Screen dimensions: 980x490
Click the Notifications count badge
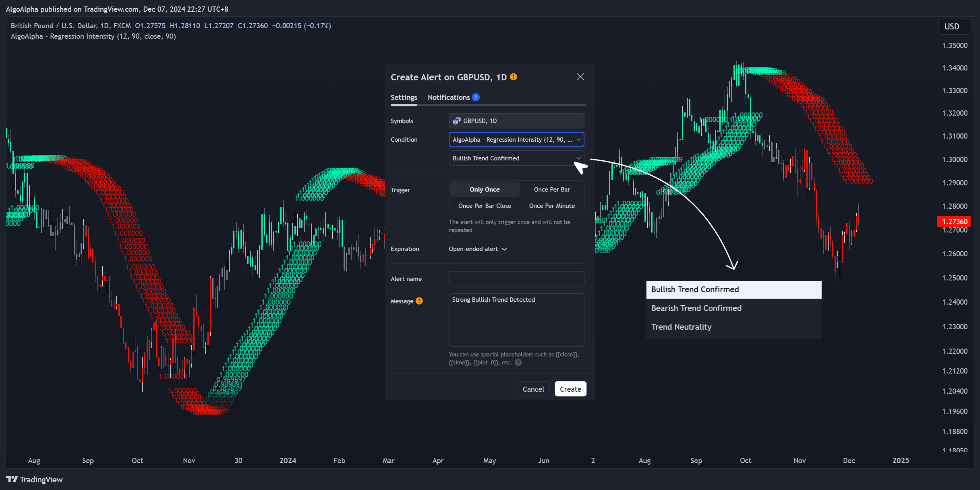476,97
